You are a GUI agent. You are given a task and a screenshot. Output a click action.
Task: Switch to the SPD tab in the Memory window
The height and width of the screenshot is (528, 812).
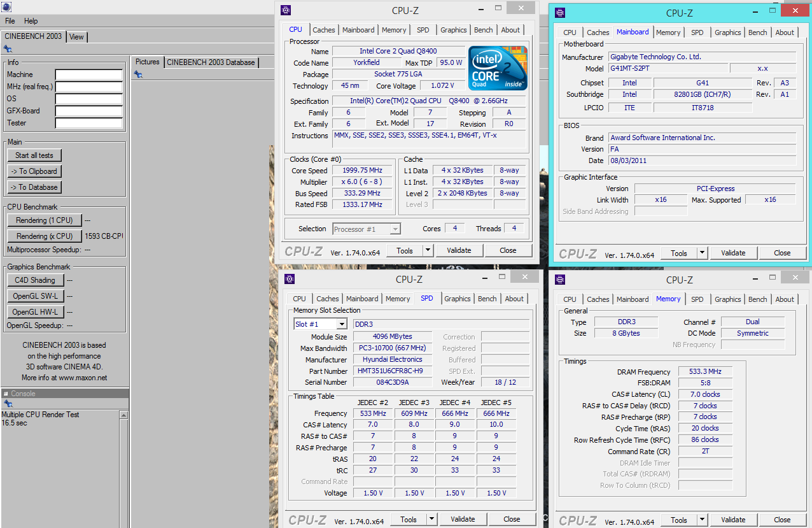coord(697,299)
